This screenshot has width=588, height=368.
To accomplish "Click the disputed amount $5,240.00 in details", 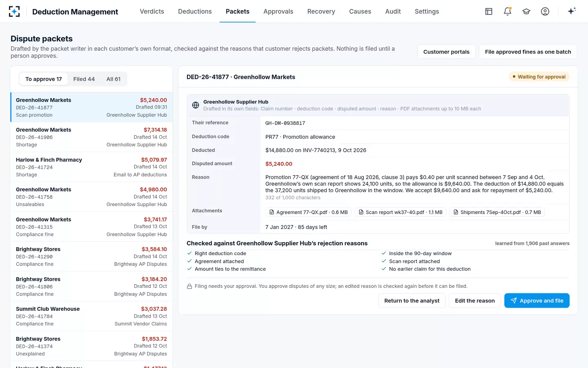I will pos(279,164).
